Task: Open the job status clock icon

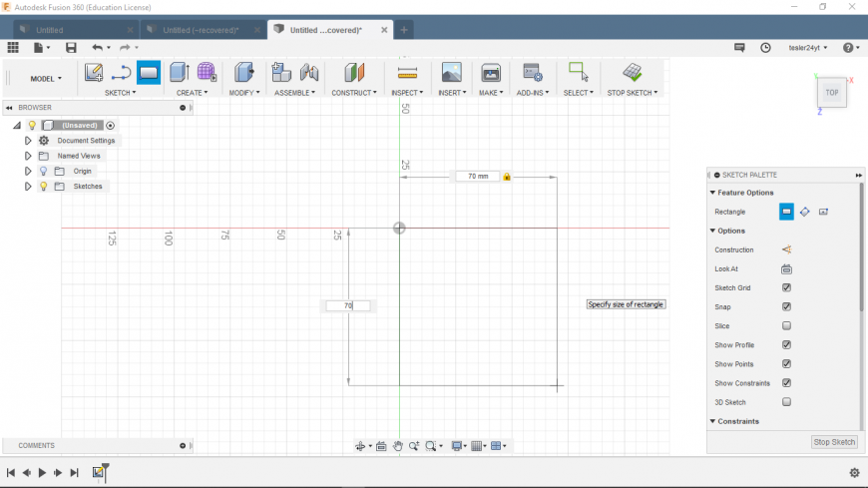Action: (x=765, y=47)
